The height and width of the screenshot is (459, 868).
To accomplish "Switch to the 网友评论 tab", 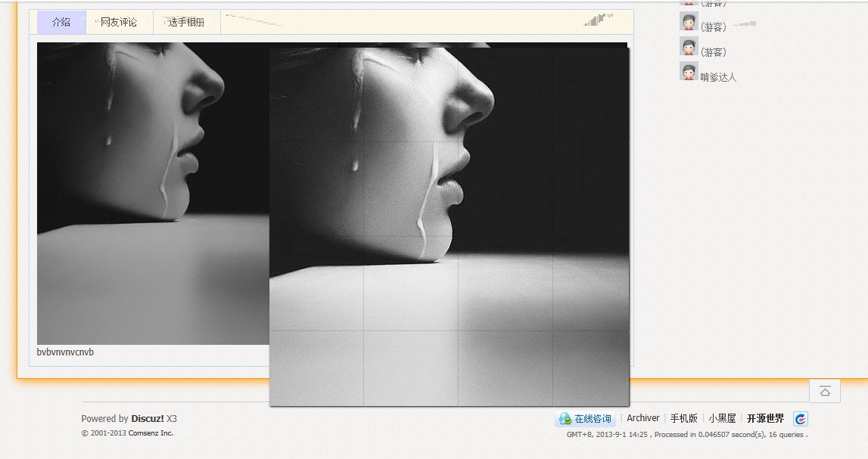I will pos(119,22).
